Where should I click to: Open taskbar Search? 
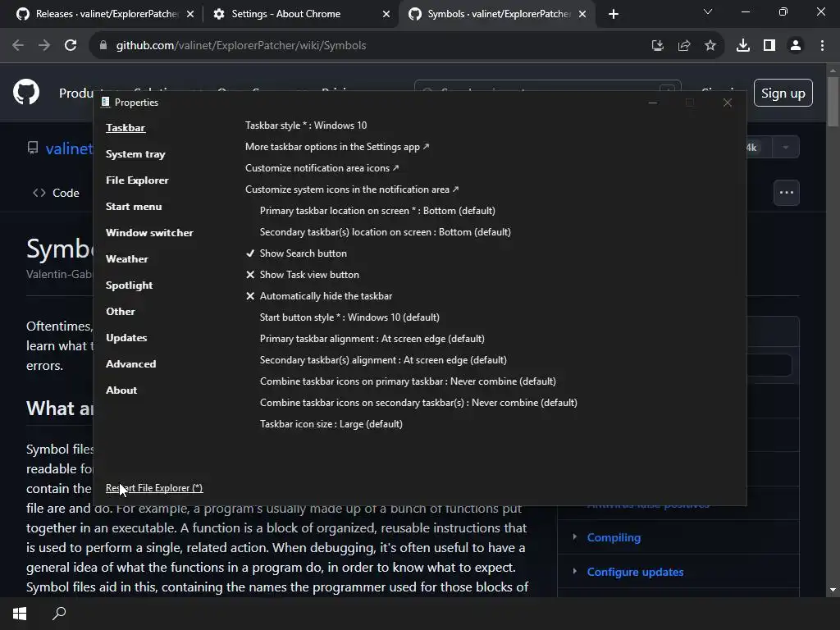point(59,614)
